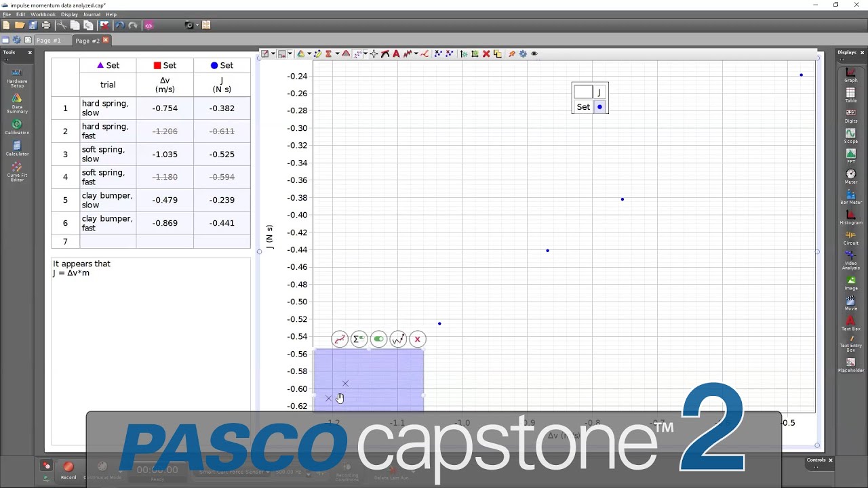This screenshot has width=868, height=488.
Task: Open the Display menu
Action: click(69, 14)
